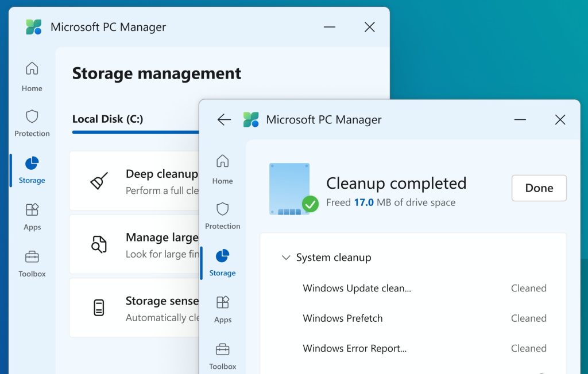The height and width of the screenshot is (374, 588).
Task: Click the Windows Prefetch row
Action: coord(413,318)
